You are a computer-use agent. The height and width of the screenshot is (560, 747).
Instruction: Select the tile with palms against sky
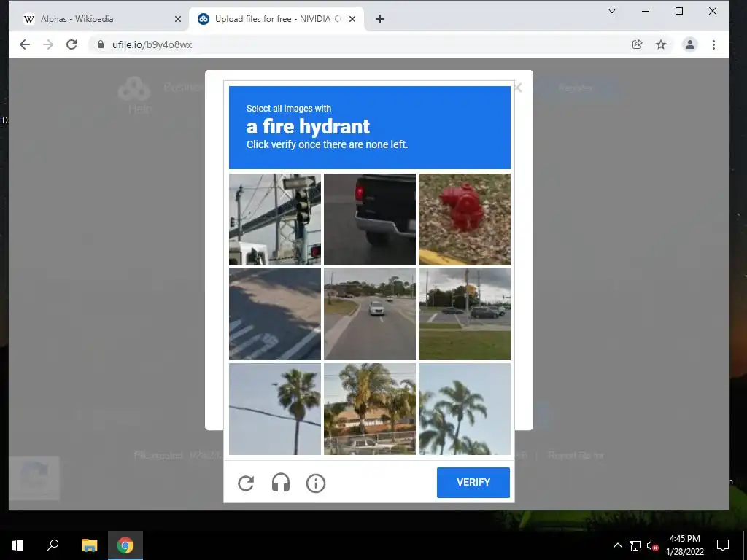465,408
